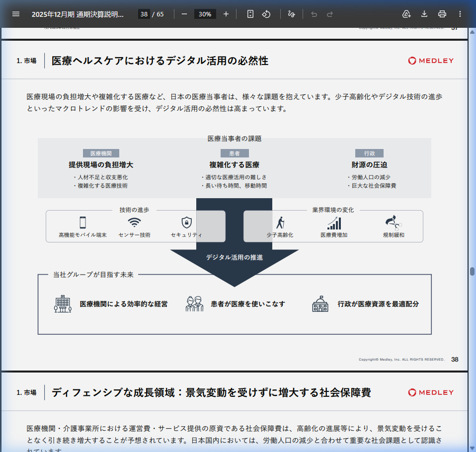The width and height of the screenshot is (476, 452).
Task: Print the presentation document
Action: pyautogui.click(x=442, y=14)
